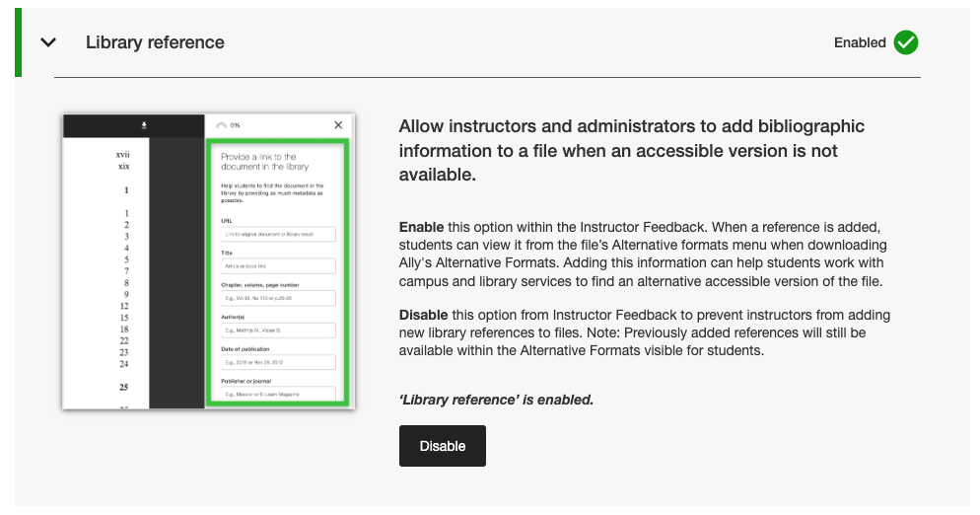980x515 pixels.
Task: Click the 'Provide a link' form heading
Action: [258, 162]
